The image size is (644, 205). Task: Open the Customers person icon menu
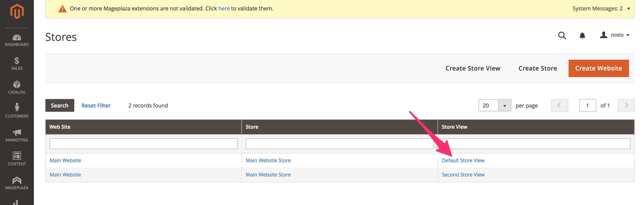[17, 111]
